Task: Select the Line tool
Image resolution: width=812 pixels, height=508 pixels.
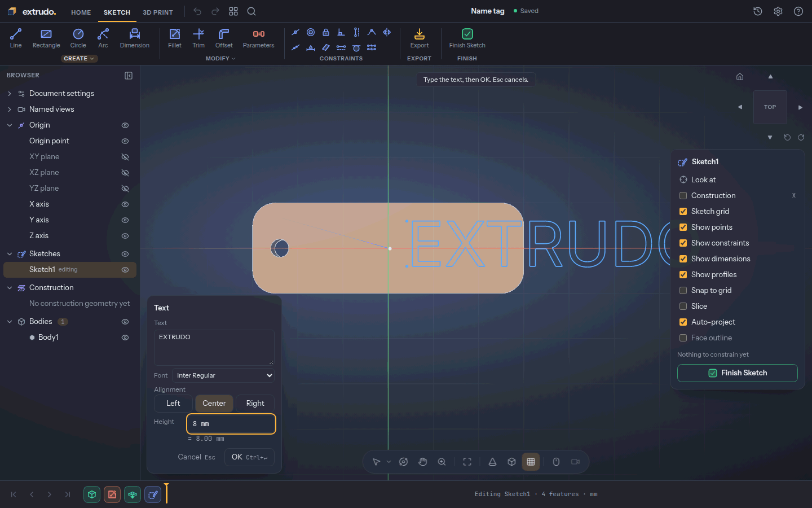Action: coord(16,38)
